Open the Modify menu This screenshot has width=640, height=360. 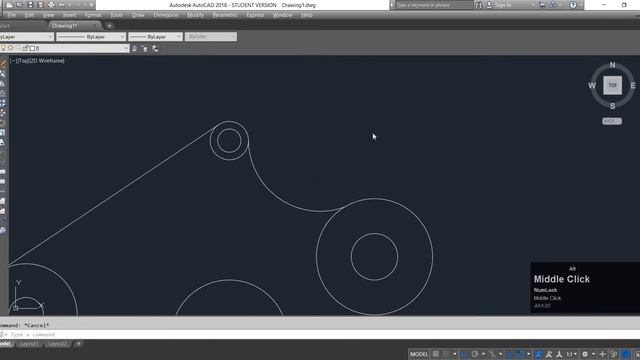pyautogui.click(x=195, y=15)
